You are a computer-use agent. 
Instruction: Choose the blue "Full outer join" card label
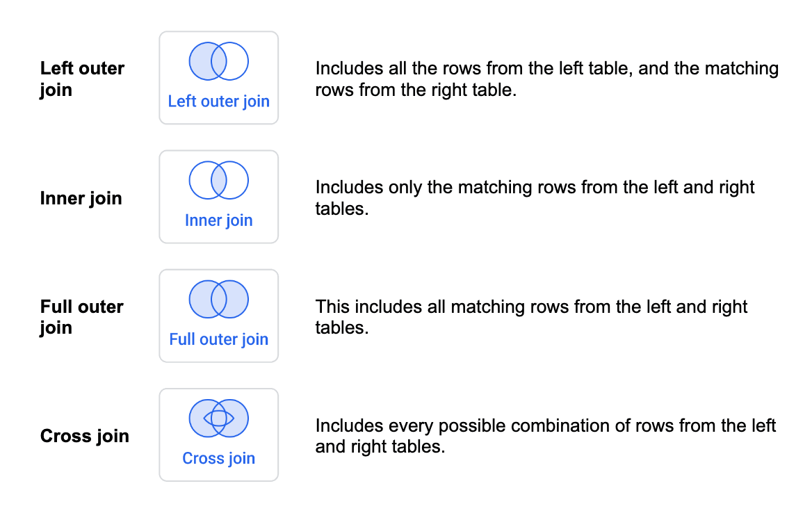pyautogui.click(x=218, y=339)
